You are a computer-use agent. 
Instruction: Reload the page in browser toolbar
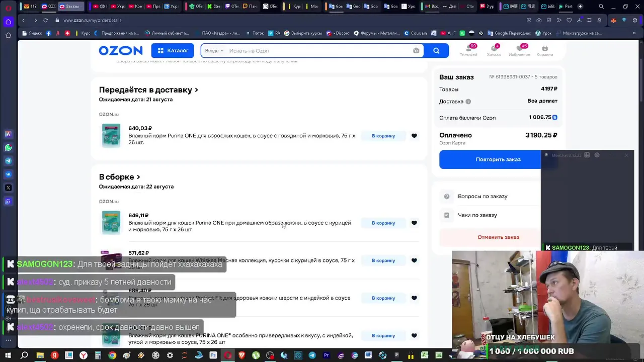click(x=45, y=20)
